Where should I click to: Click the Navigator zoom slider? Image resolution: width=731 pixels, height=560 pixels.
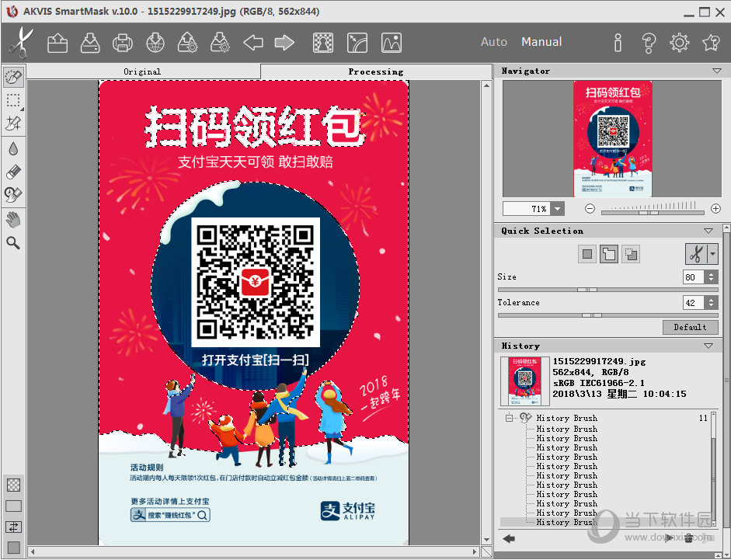tap(653, 213)
